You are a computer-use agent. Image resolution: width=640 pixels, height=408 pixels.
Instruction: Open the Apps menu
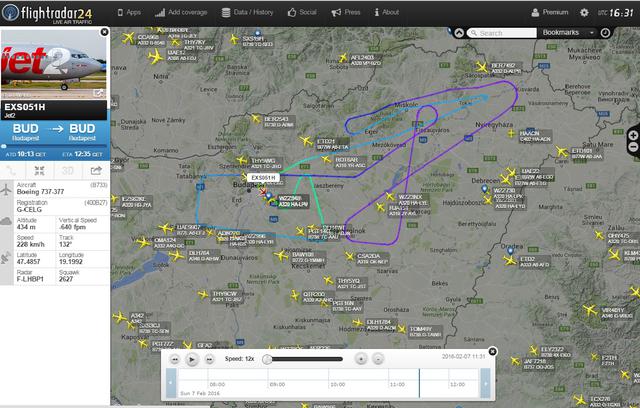pos(129,12)
